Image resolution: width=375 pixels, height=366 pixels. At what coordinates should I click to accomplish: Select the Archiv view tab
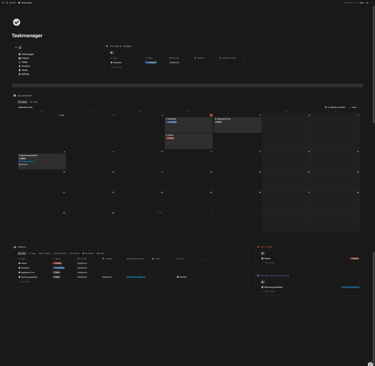101,253
